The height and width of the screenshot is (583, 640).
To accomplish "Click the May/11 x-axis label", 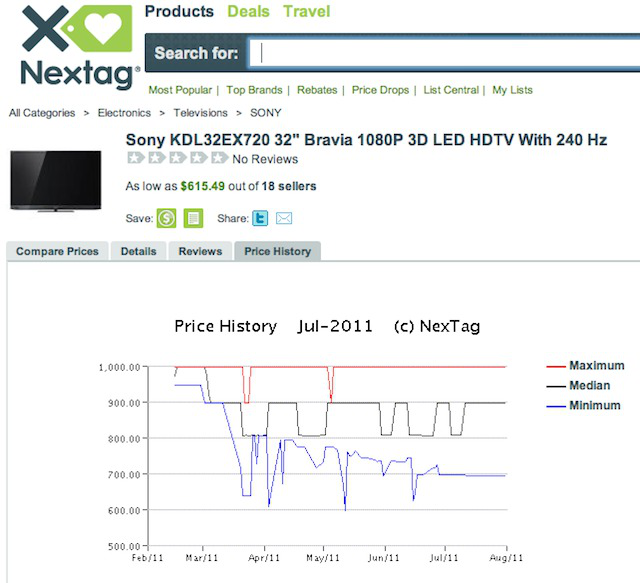I will coord(323,558).
